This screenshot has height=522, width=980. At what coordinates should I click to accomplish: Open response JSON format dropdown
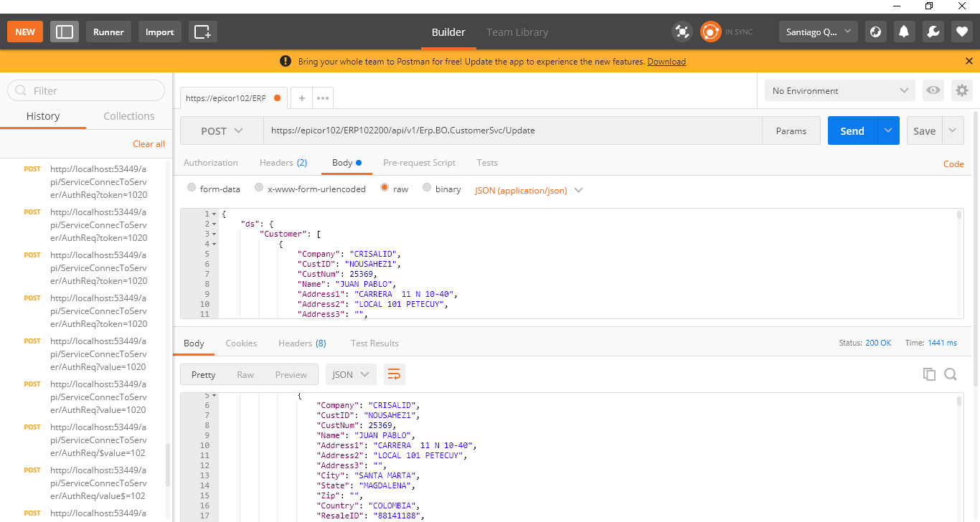(x=351, y=374)
